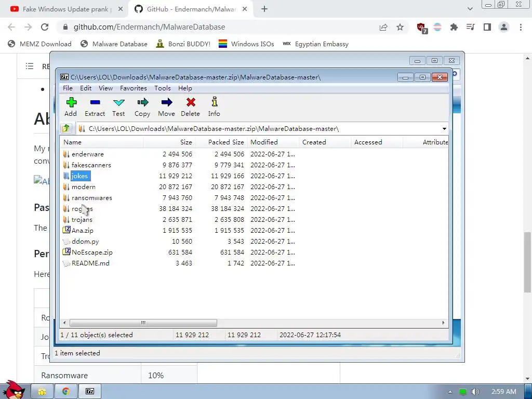Click the 7-Zip horizontal scrollbar thumb
This screenshot has width=532, height=399.
tap(143, 323)
